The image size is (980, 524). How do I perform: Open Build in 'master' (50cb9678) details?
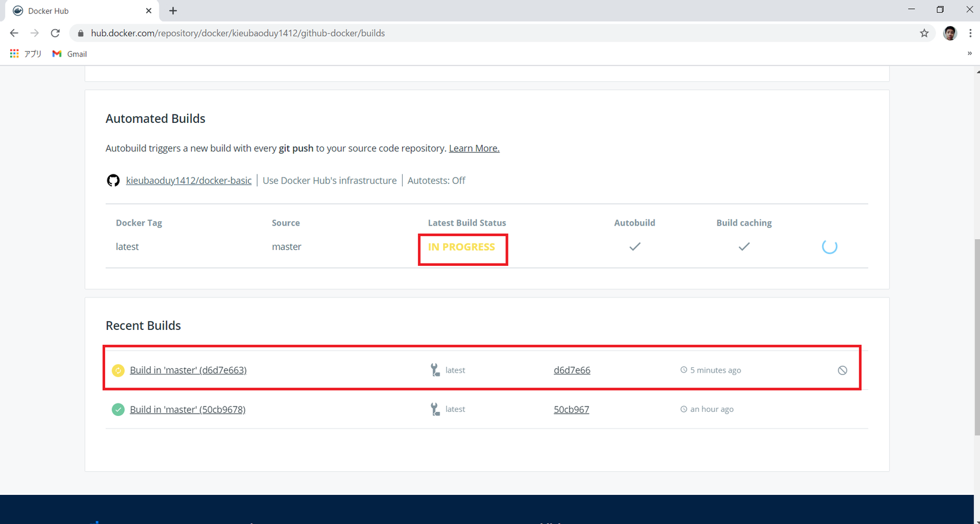pyautogui.click(x=188, y=409)
